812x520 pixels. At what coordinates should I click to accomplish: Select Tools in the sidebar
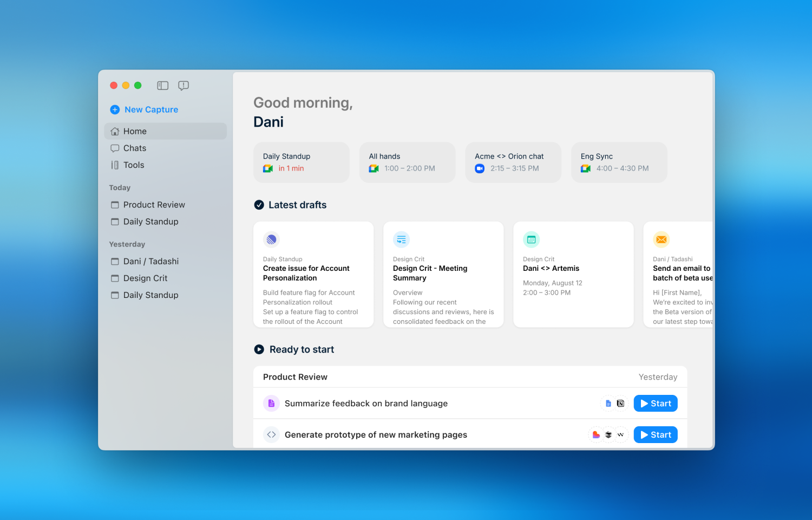(133, 165)
